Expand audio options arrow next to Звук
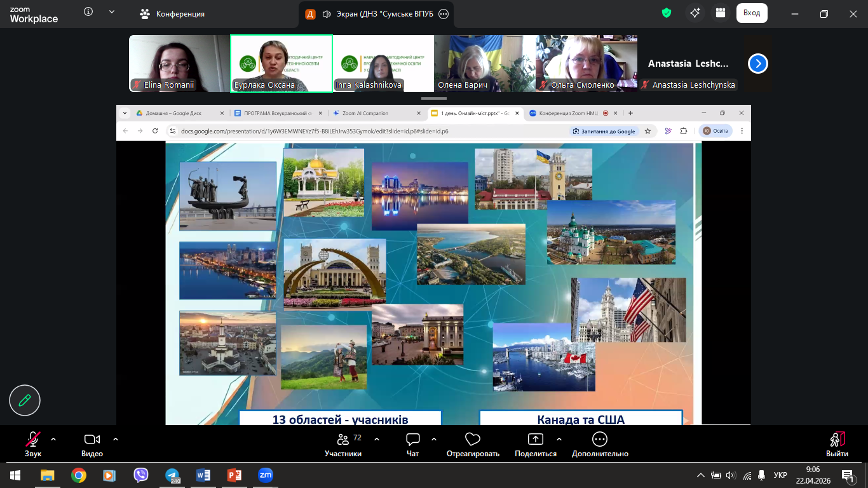The height and width of the screenshot is (488, 868). [x=53, y=439]
